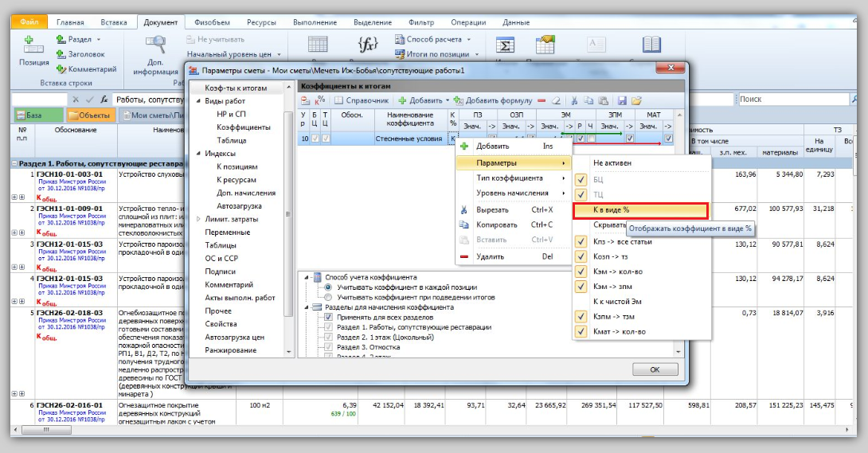This screenshot has height=453, width=868.
Task: Click the open folder toolbar icon
Action: pos(636,100)
